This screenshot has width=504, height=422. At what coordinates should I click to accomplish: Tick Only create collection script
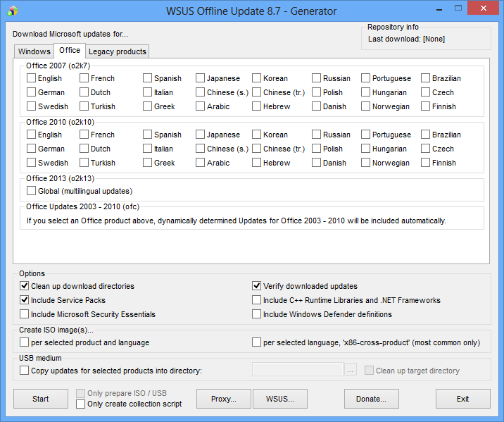point(81,404)
